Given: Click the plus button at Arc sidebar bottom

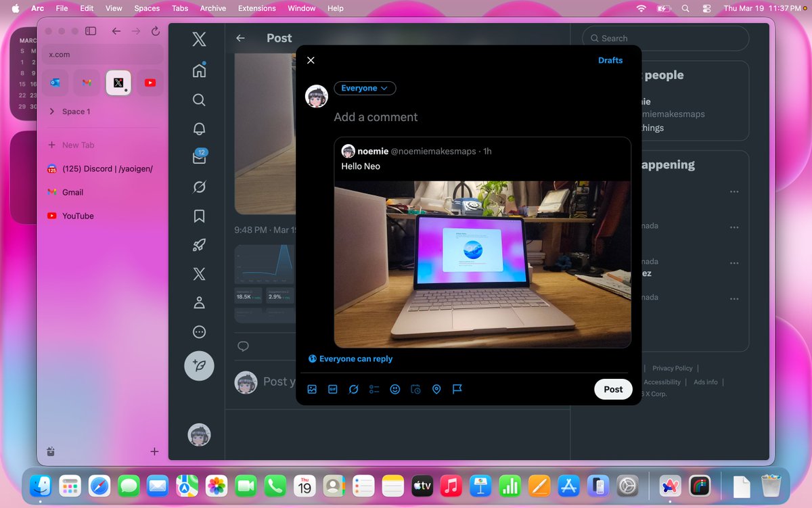Looking at the screenshot, I should [x=154, y=451].
